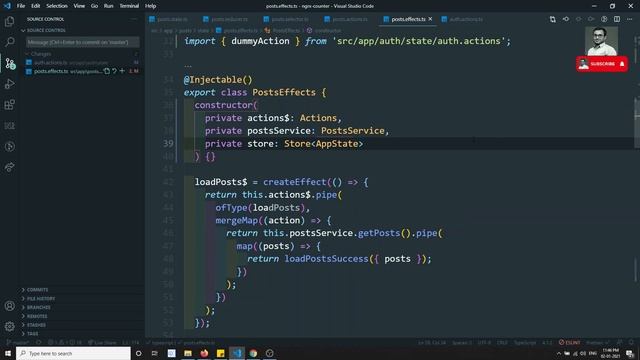
Task: Open the File menu
Action: (21, 6)
